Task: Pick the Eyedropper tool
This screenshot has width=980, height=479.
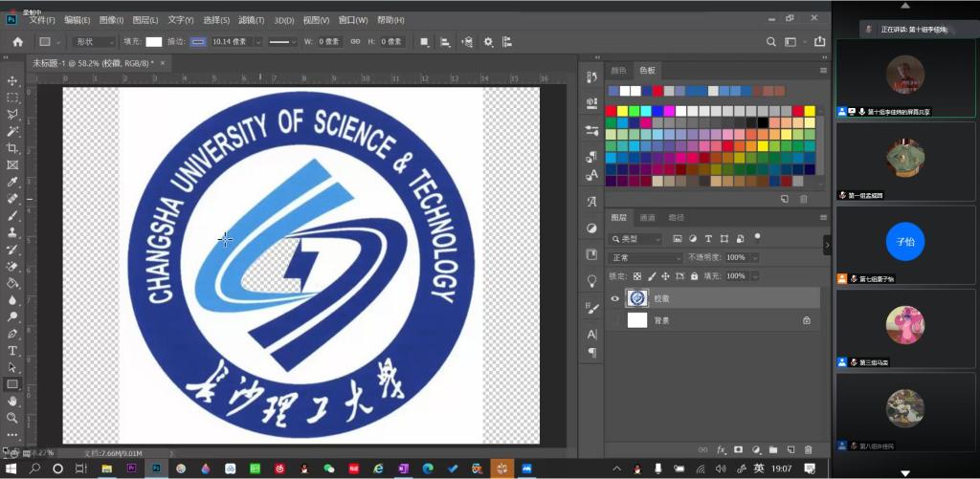Action: tap(12, 182)
